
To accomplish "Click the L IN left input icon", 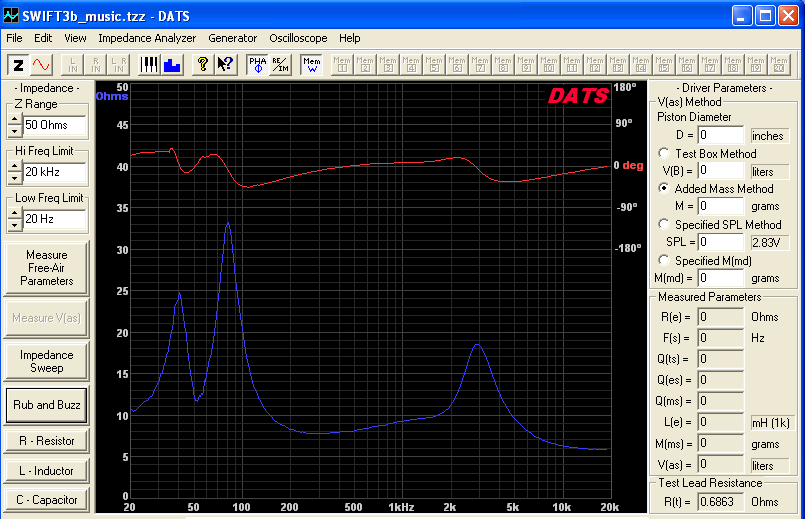I will click(x=72, y=65).
